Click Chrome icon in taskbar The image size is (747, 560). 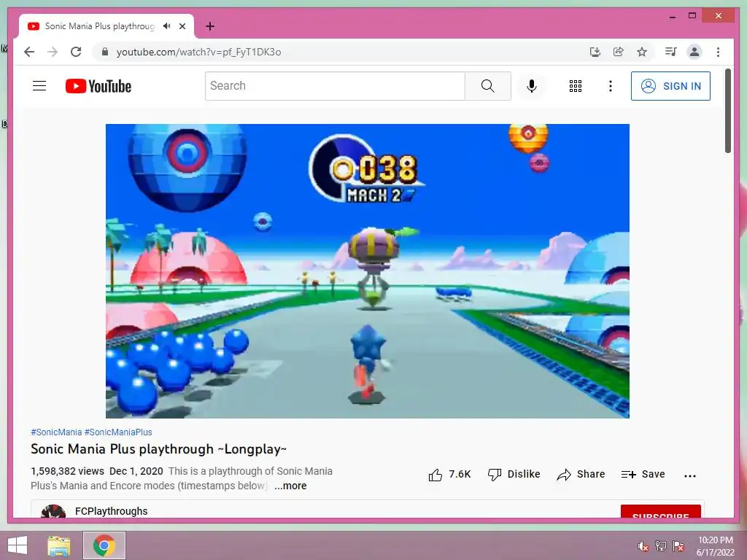pyautogui.click(x=104, y=545)
